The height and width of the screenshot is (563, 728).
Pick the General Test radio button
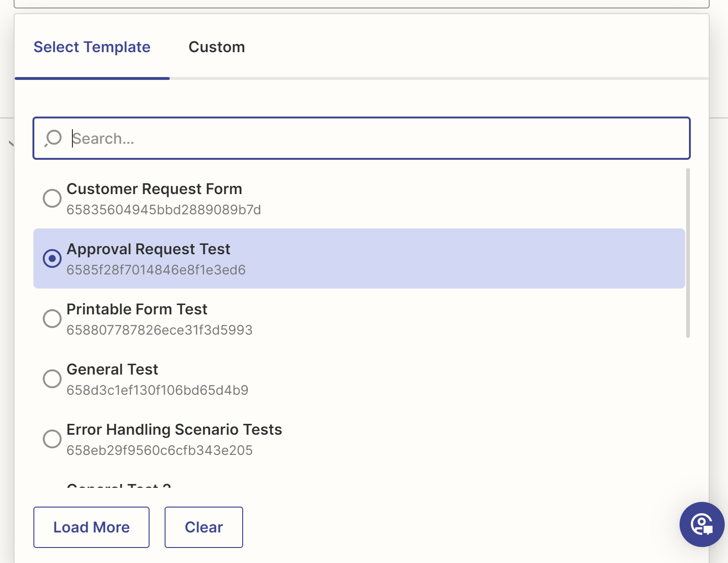tap(52, 379)
